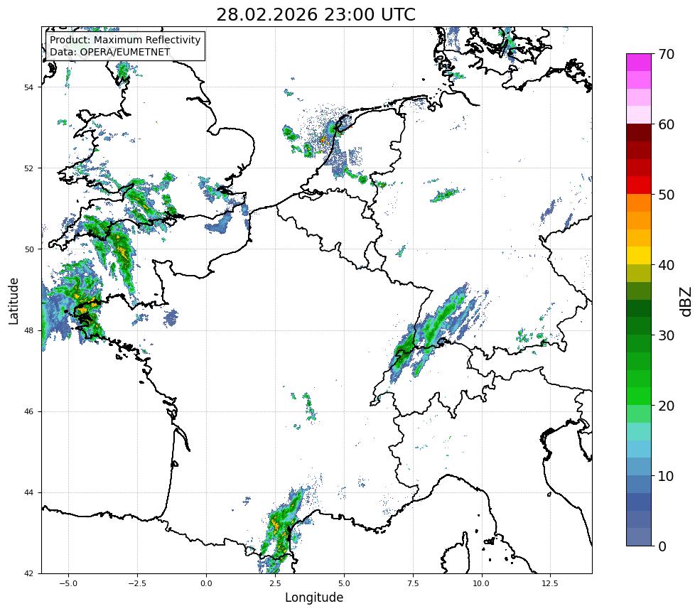Click colorbar tick label 50
The image size is (700, 611).
[666, 195]
